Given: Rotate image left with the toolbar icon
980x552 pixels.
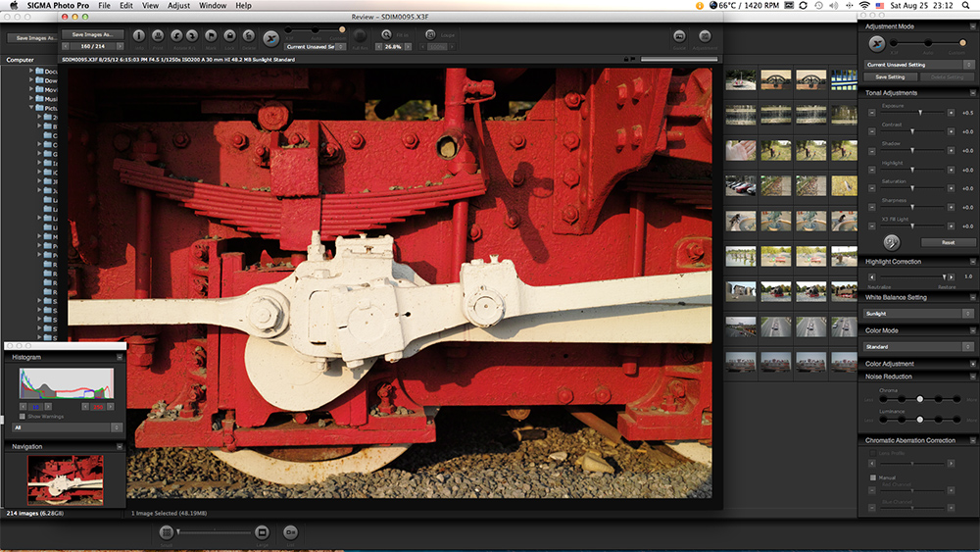Looking at the screenshot, I should [x=176, y=35].
